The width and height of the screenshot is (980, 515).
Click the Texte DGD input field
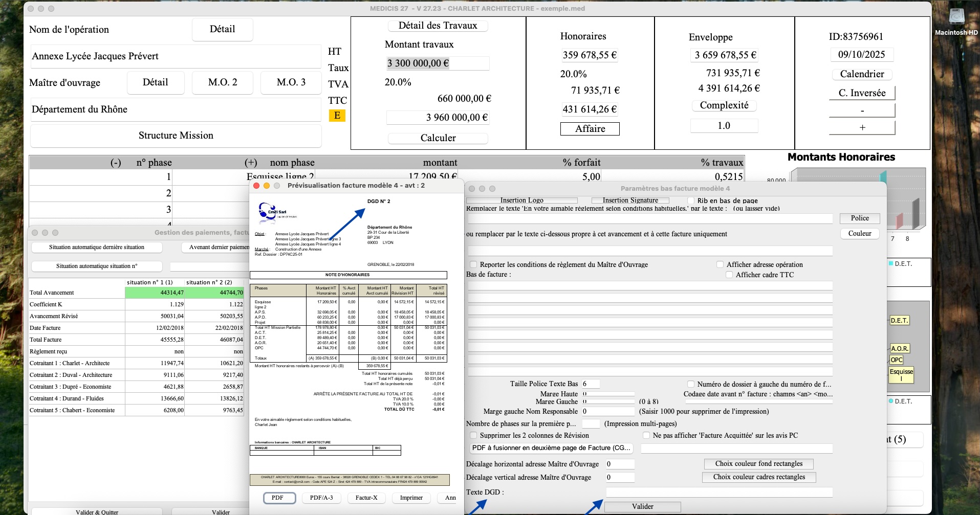719,492
